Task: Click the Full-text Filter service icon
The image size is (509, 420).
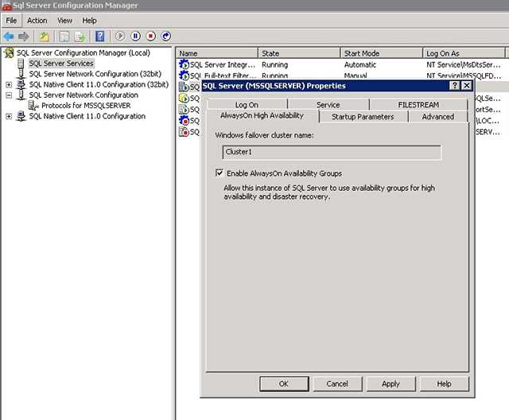Action: [x=184, y=76]
